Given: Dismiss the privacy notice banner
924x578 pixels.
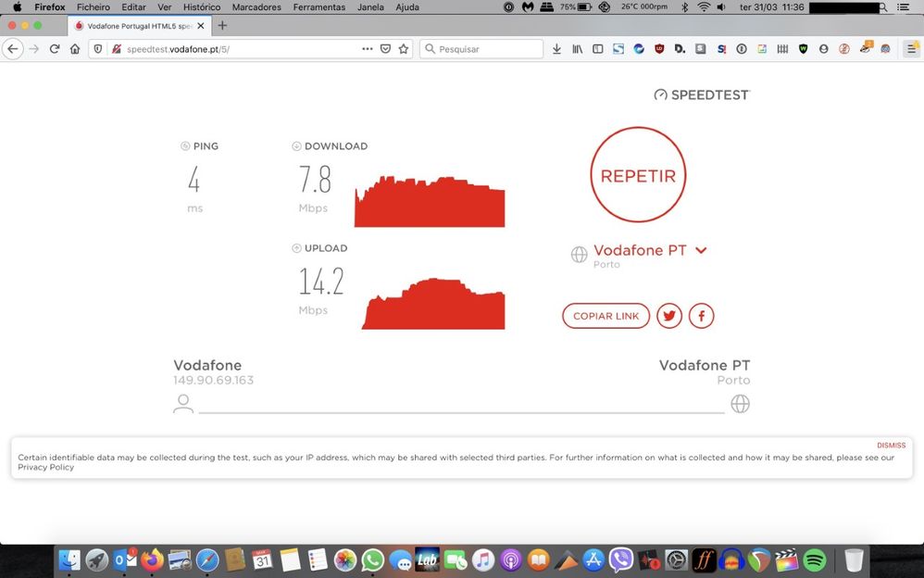Looking at the screenshot, I should [891, 446].
